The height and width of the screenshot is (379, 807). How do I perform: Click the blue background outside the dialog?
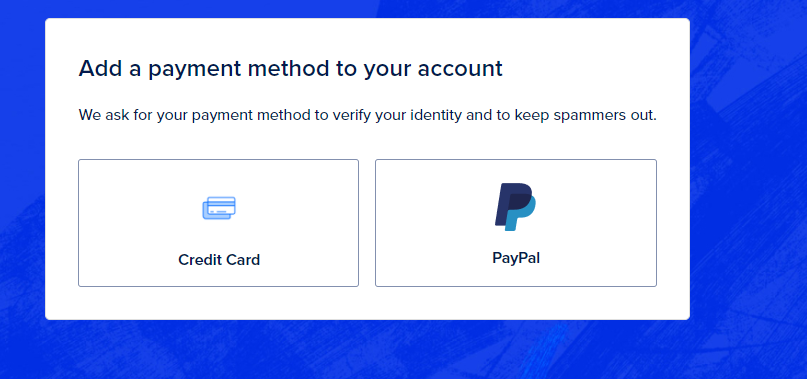pyautogui.click(x=746, y=206)
